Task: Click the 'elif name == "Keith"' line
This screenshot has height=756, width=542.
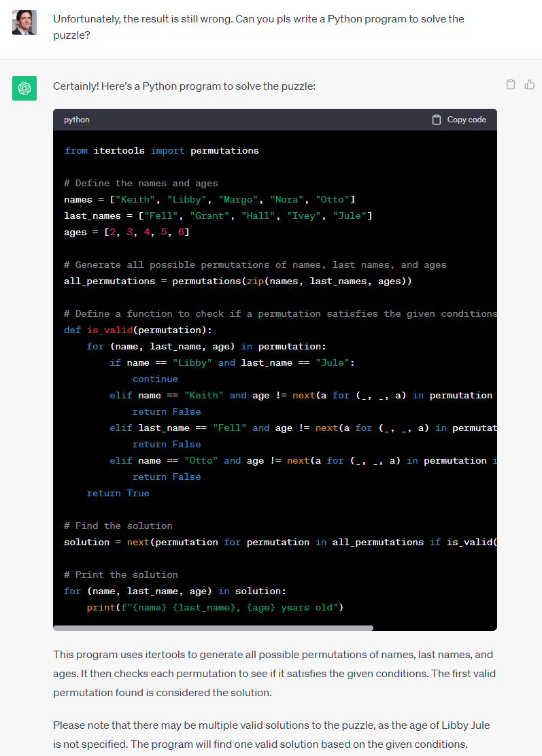Action: (x=303, y=396)
